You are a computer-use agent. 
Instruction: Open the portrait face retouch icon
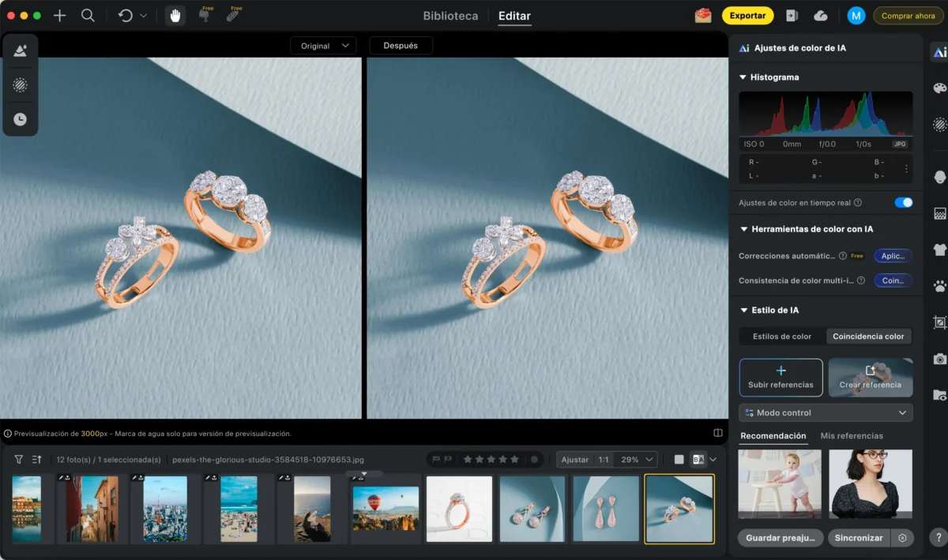pyautogui.click(x=939, y=177)
